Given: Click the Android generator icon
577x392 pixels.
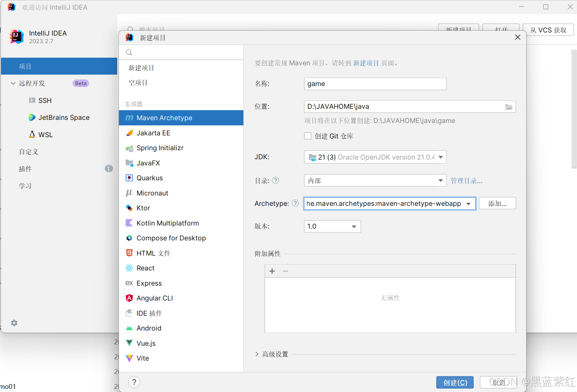Looking at the screenshot, I should point(129,328).
